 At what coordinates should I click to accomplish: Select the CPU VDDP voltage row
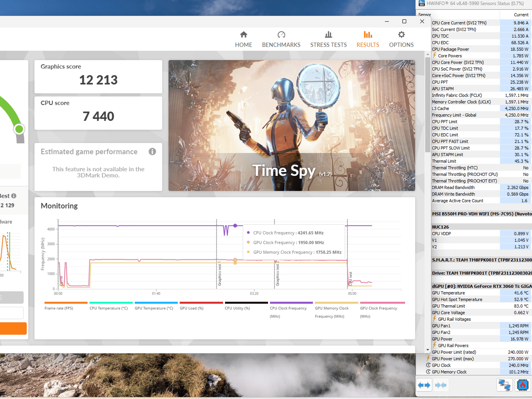click(x=481, y=234)
